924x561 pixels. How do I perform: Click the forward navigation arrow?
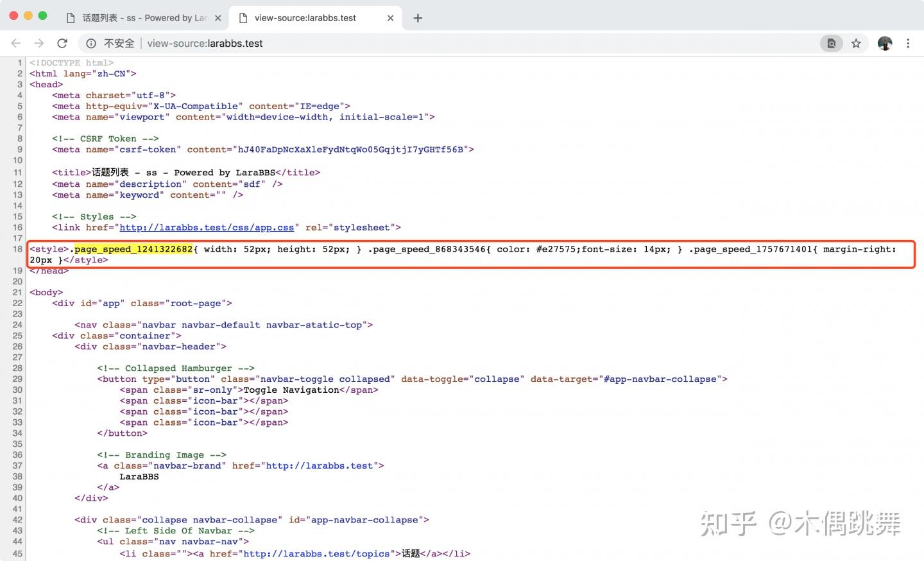[x=38, y=43]
